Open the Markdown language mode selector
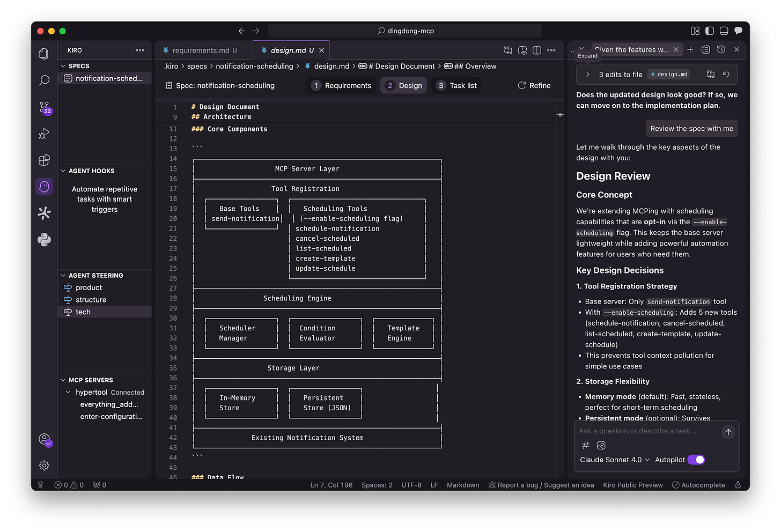The width and height of the screenshot is (781, 532). (463, 485)
